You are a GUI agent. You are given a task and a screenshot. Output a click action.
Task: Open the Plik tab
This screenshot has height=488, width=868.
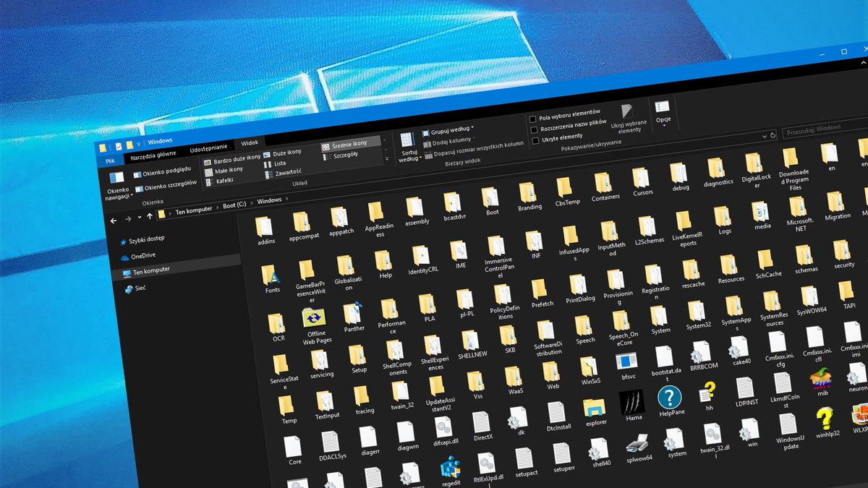(110, 161)
